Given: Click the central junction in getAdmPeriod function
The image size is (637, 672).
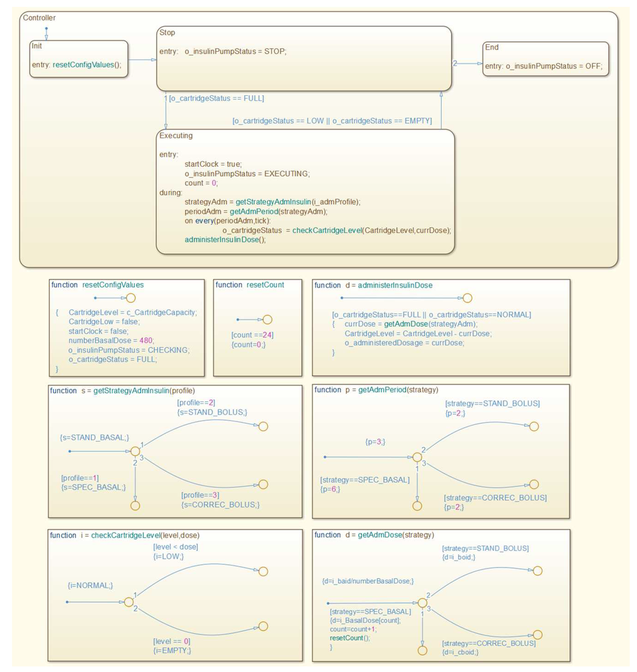Looking at the screenshot, I should pos(417,457).
